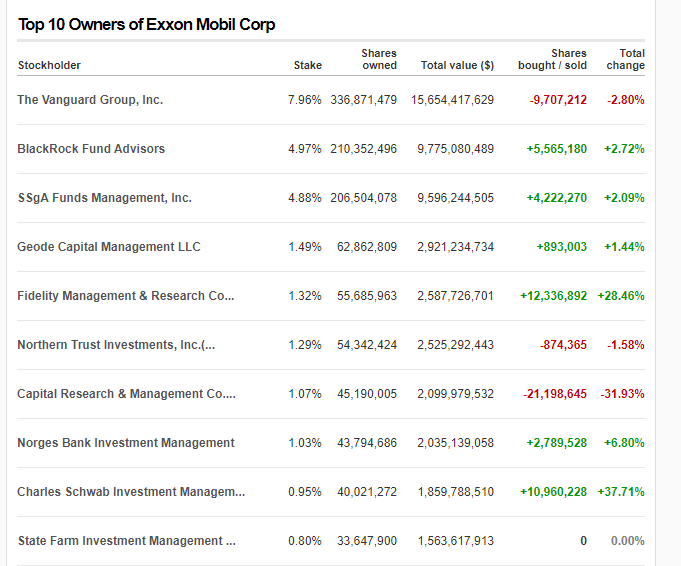Open Geode Capital Management LLC link
Screen dimensions: 681x566
coord(109,247)
